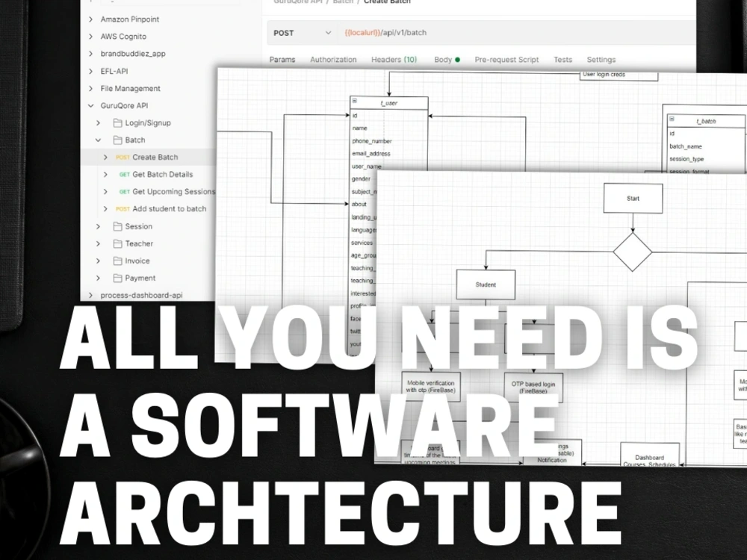Collapse the t_user table icon in diagram

click(354, 101)
